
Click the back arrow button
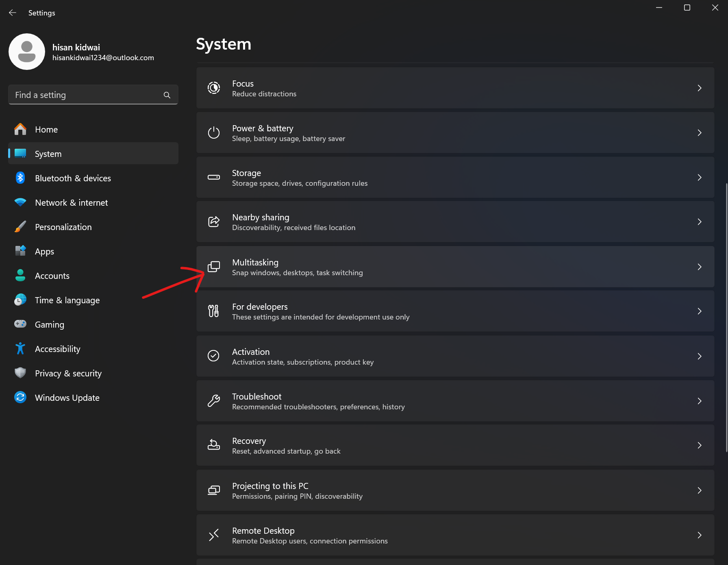(x=13, y=13)
